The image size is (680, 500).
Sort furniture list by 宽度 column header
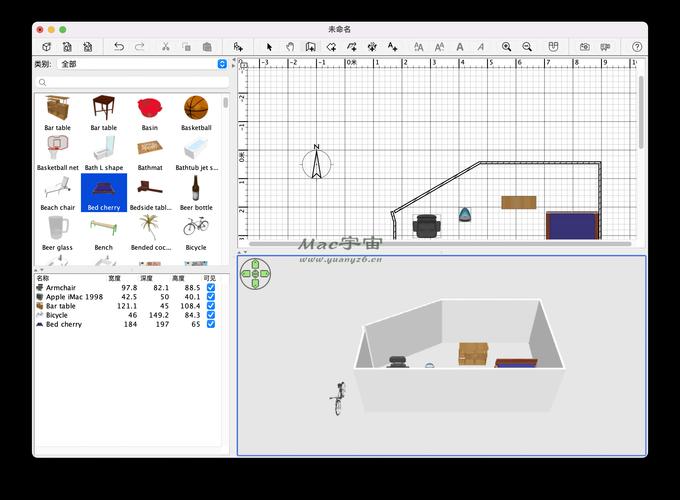click(114, 278)
